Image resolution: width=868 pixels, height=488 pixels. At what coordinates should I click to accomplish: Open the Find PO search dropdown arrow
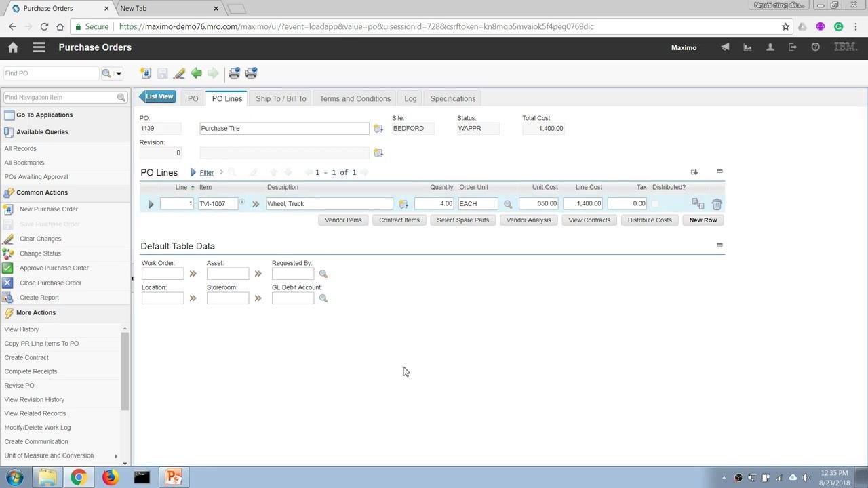pos(119,73)
